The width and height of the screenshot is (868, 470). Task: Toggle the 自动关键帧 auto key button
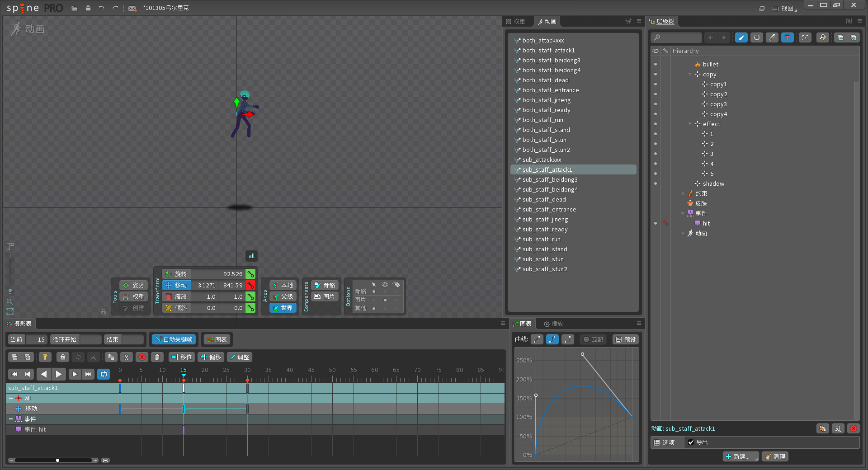(x=174, y=339)
